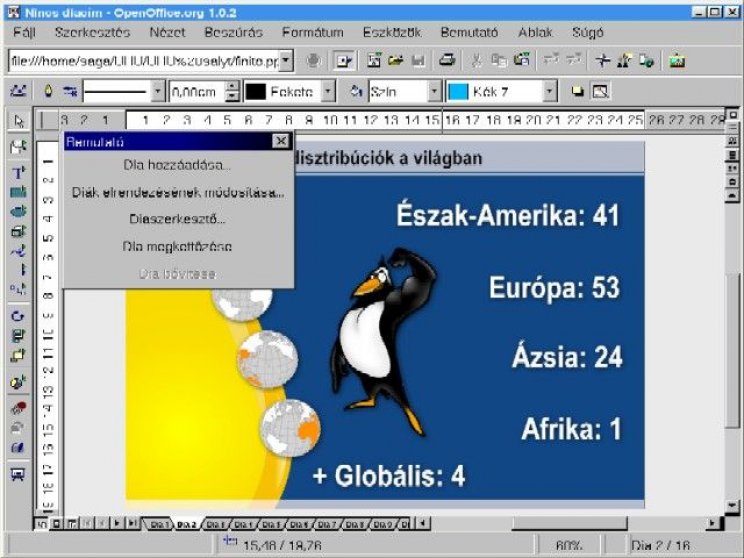744x558 pixels.
Task: Open the 3D controller icon
Action: pos(18,447)
